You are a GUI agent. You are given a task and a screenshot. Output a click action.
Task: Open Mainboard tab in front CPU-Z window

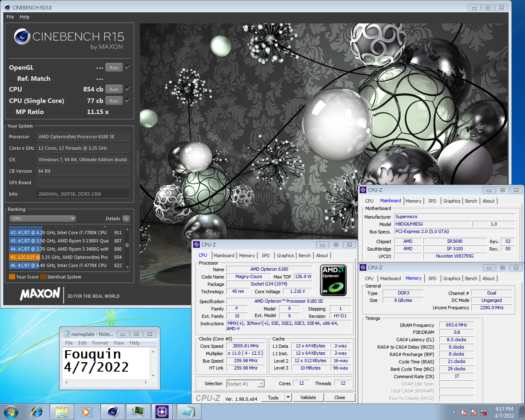224,256
